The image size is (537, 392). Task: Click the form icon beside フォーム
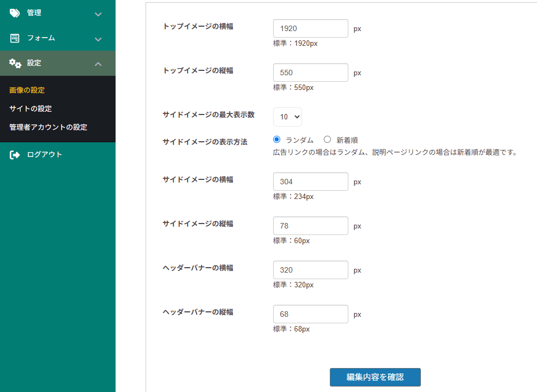point(15,38)
